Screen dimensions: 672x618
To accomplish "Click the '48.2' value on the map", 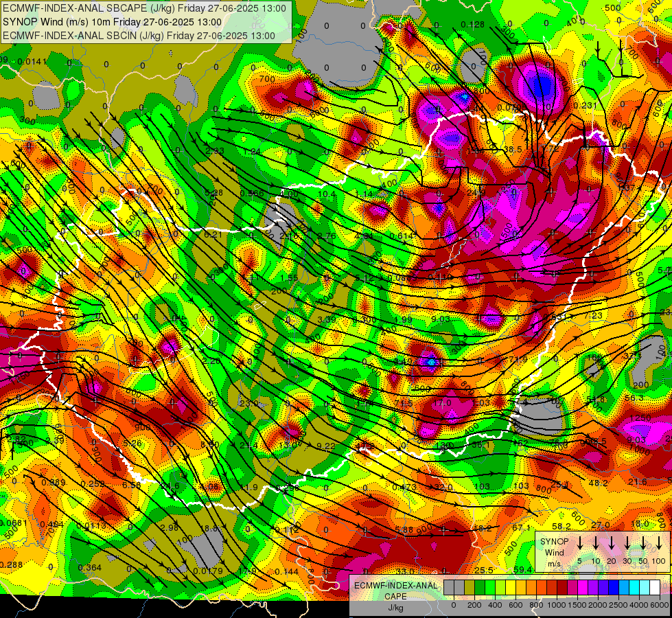I will pyautogui.click(x=599, y=483).
